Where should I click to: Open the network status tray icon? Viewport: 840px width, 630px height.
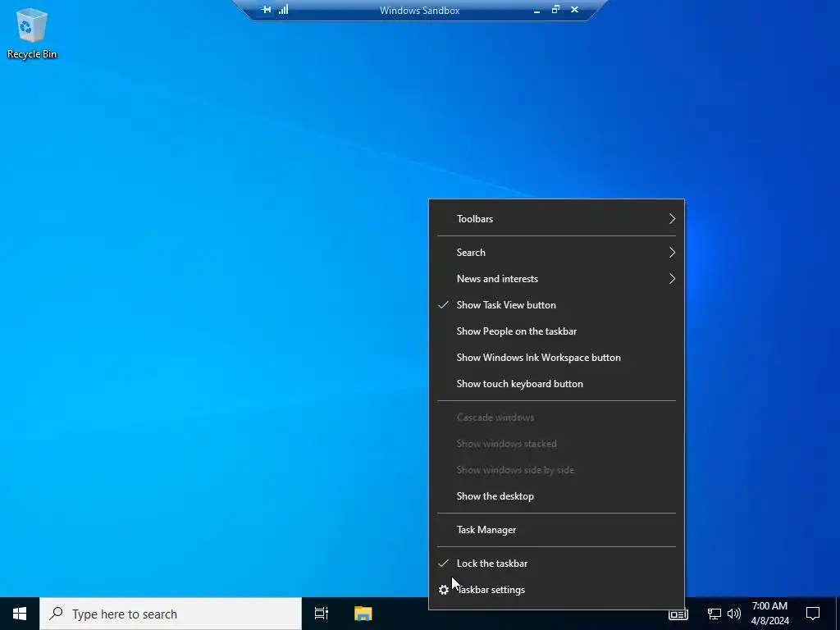click(x=714, y=614)
